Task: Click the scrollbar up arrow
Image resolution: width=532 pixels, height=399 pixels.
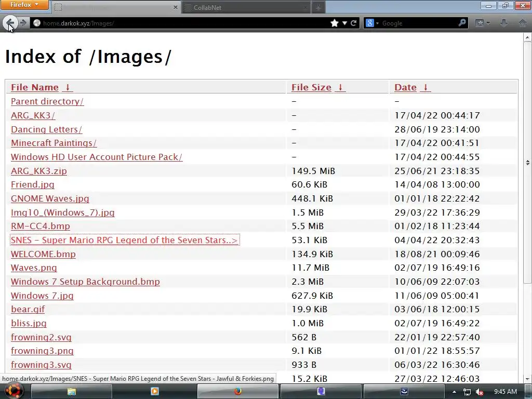Action: coord(528,37)
